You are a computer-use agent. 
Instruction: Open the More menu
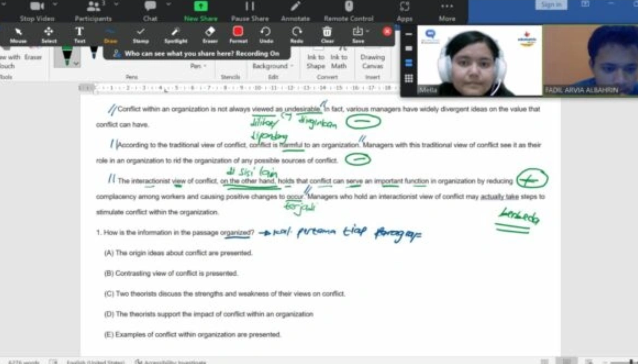pos(447,10)
